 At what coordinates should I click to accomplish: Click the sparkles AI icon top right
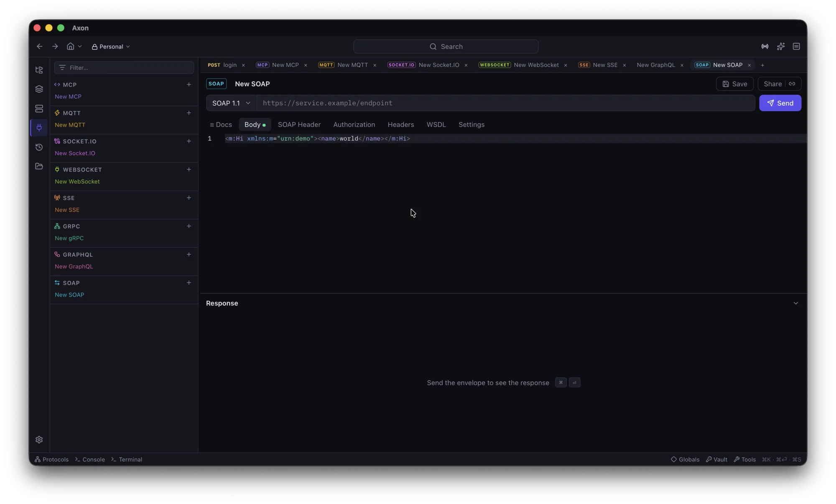780,46
